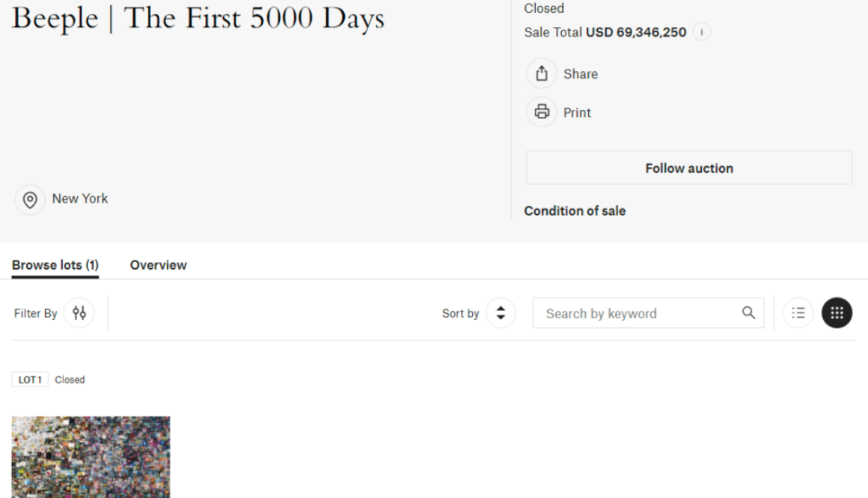
Task: Click the LOT 1 badge
Action: click(30, 380)
